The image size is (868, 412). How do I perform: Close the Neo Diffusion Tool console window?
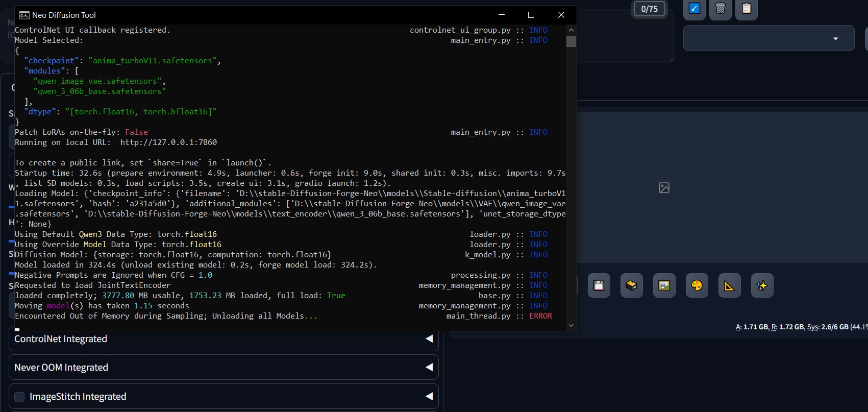coord(561,15)
